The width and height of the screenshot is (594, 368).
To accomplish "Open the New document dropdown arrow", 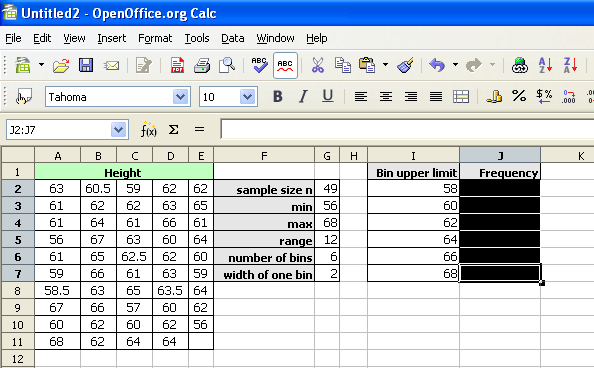I will pos(41,65).
